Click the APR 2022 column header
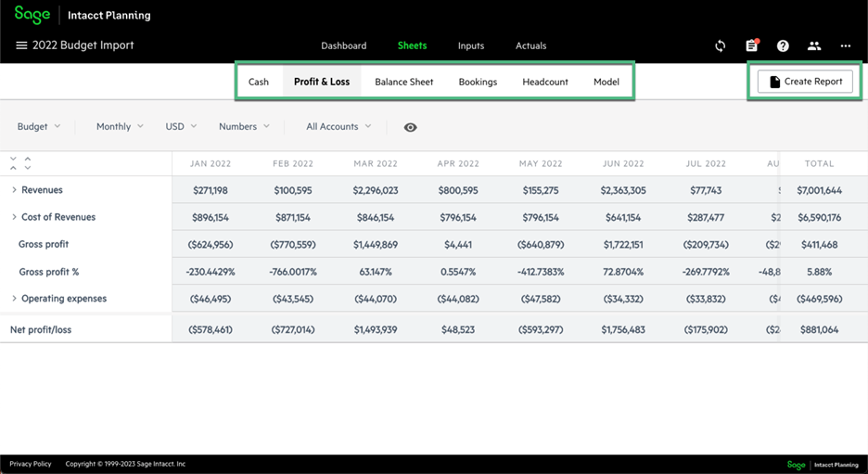The width and height of the screenshot is (868, 474). coord(458,164)
